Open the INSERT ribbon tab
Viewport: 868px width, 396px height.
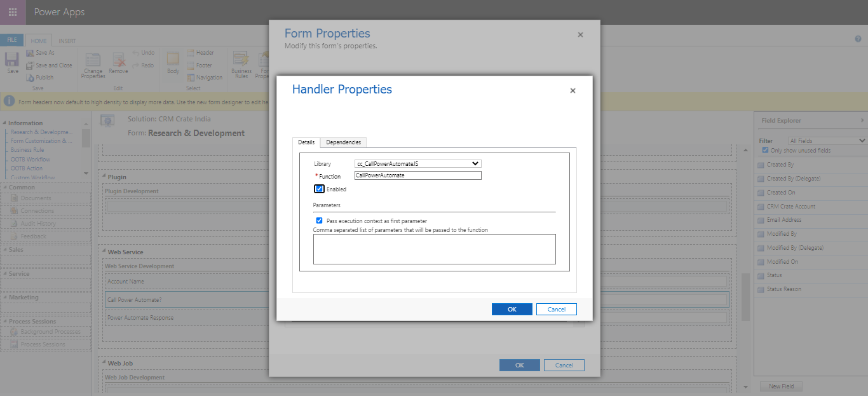(68, 40)
